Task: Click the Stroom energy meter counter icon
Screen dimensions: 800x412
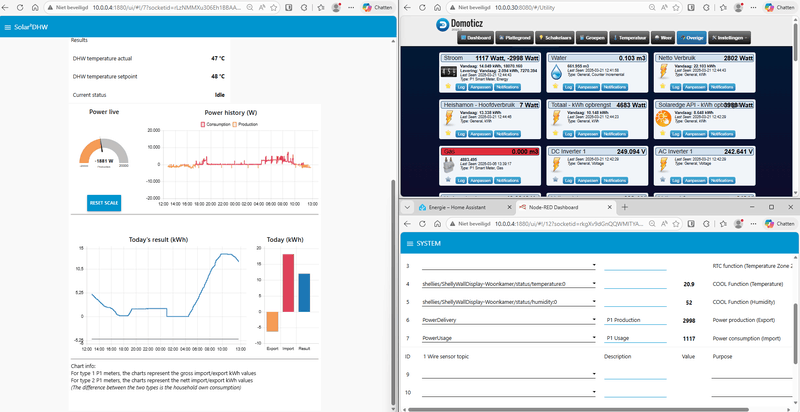Action: pos(448,71)
